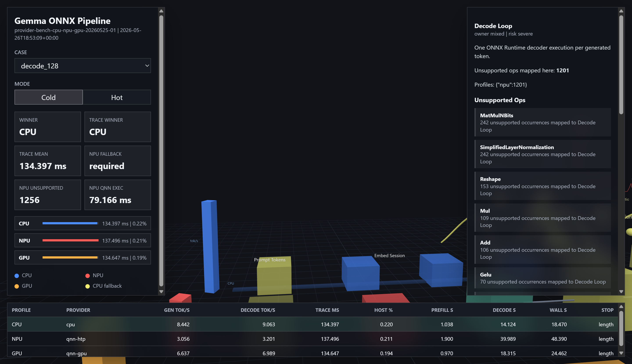Click the NPU FALLBACK required card
632x364 pixels.
point(118,161)
